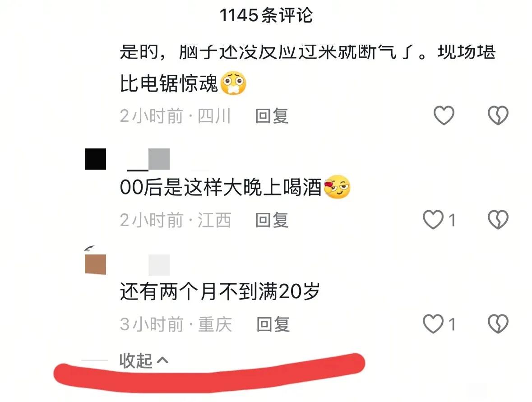Click the up chevron beside 收起
The height and width of the screenshot is (402, 532).
162,360
